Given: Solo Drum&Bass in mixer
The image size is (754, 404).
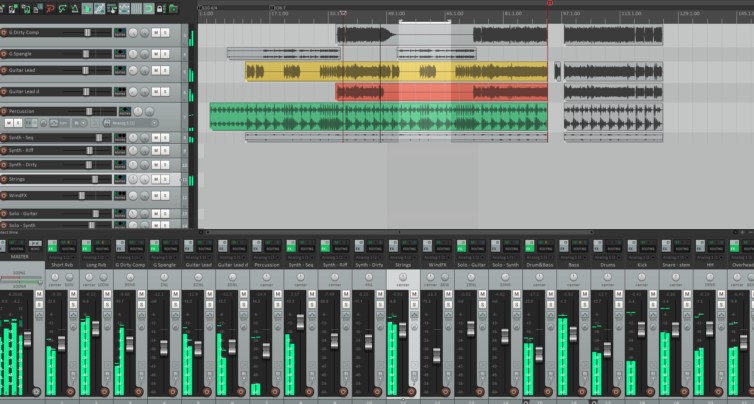Looking at the screenshot, I should click(x=551, y=305).
